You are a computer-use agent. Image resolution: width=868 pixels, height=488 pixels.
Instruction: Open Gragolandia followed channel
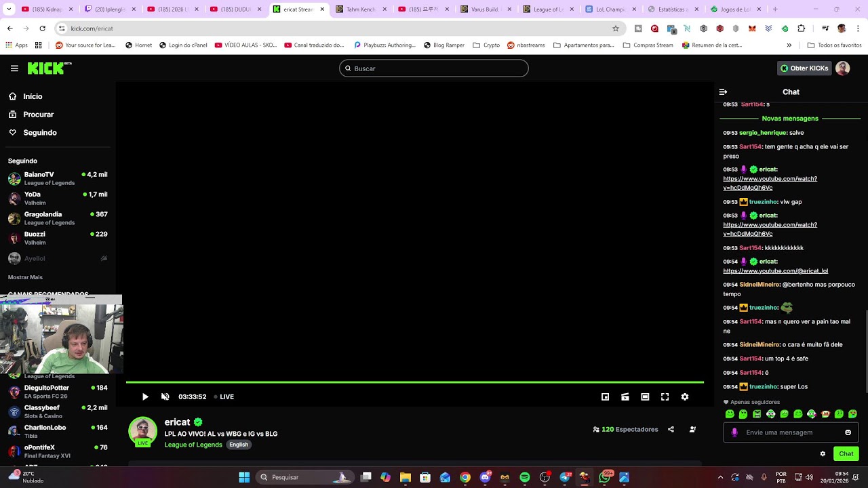58,218
